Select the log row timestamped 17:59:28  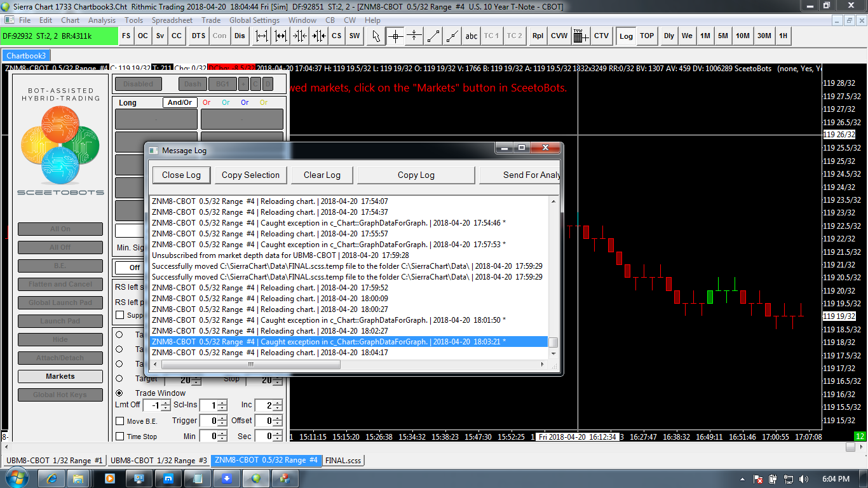pyautogui.click(x=349, y=255)
